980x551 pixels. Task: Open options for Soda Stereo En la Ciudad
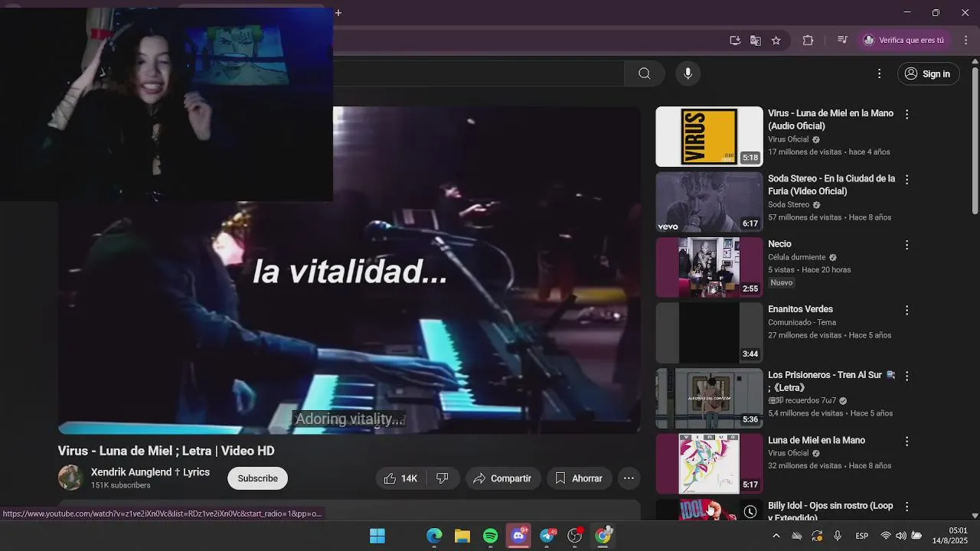[907, 180]
